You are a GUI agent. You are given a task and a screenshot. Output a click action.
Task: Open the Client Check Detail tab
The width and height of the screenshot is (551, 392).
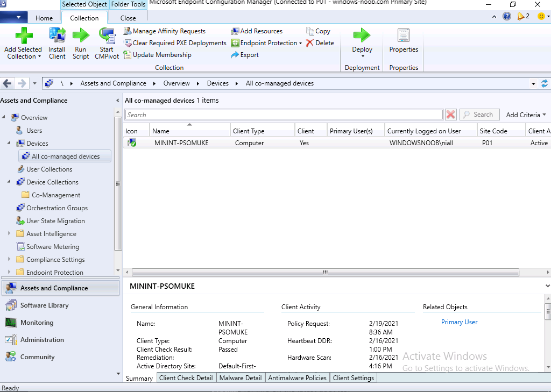186,378
